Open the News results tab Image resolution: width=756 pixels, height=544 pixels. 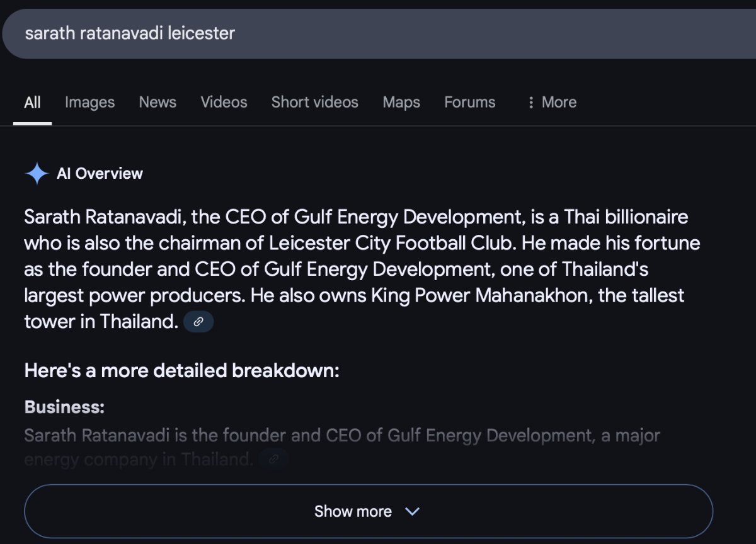coord(157,102)
